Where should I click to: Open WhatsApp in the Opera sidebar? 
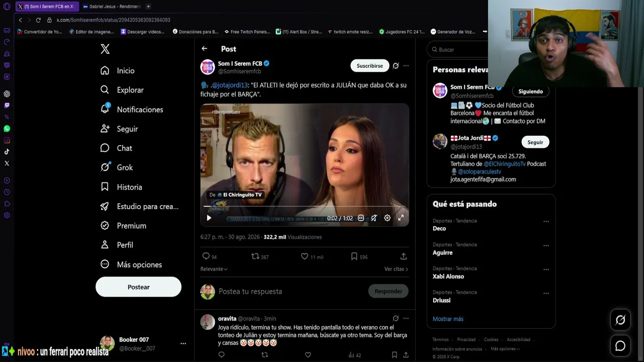tap(7, 129)
